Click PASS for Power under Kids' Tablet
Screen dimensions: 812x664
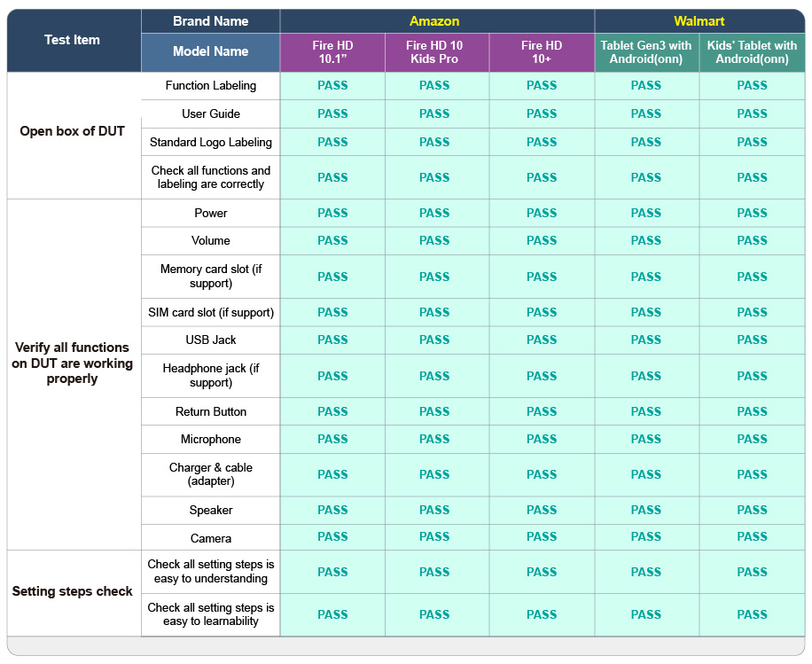752,213
